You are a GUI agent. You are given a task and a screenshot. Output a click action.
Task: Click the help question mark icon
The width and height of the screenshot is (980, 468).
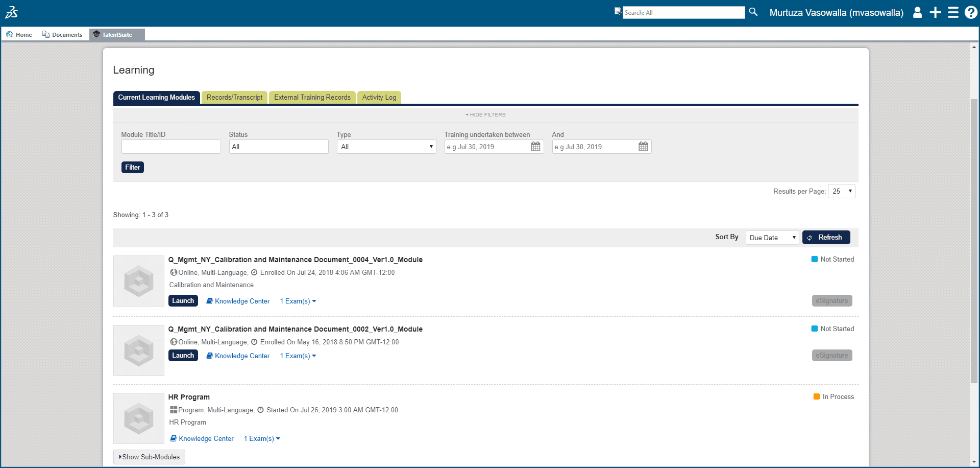click(x=970, y=12)
